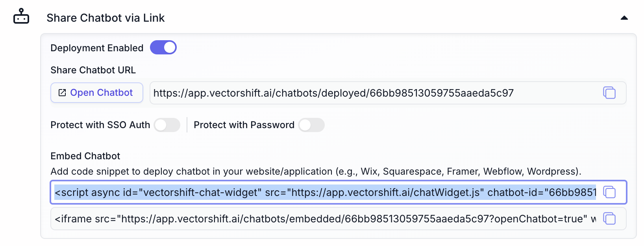Click the external link icon on Open Chatbot
Viewport: 644px width, 246px height.
point(61,92)
